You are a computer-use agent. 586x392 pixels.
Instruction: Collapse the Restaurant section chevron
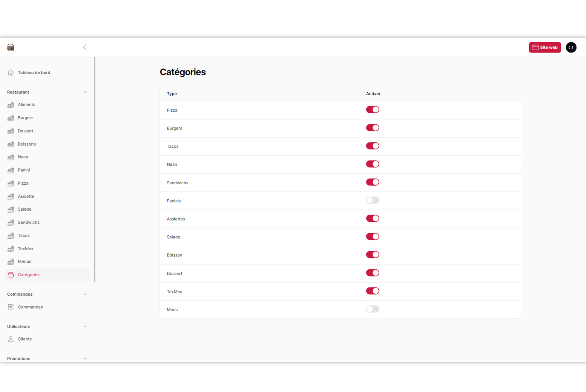tap(85, 92)
